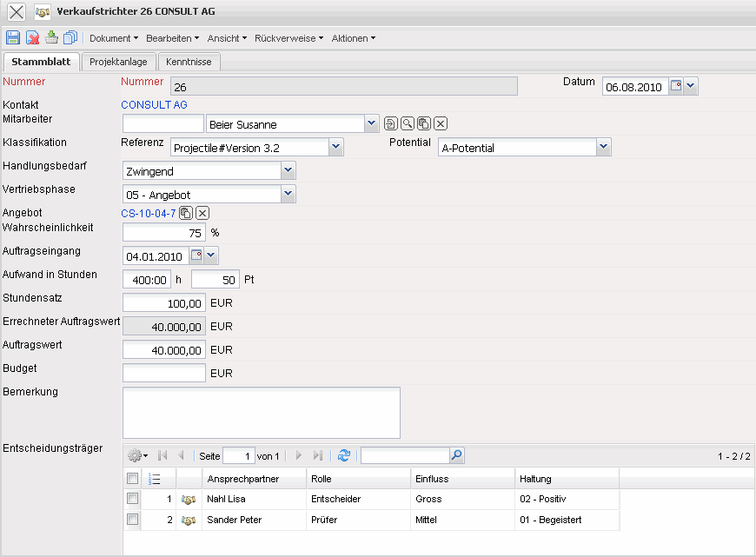Expand the Handlungsbedarf combo box
Screen dimensions: 756x557
click(x=288, y=171)
